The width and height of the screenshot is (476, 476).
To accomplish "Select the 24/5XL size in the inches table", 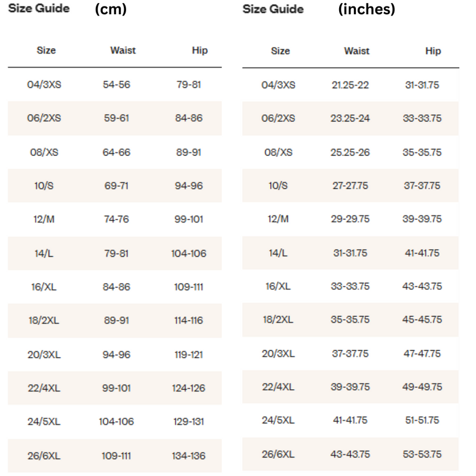I will click(x=278, y=420).
